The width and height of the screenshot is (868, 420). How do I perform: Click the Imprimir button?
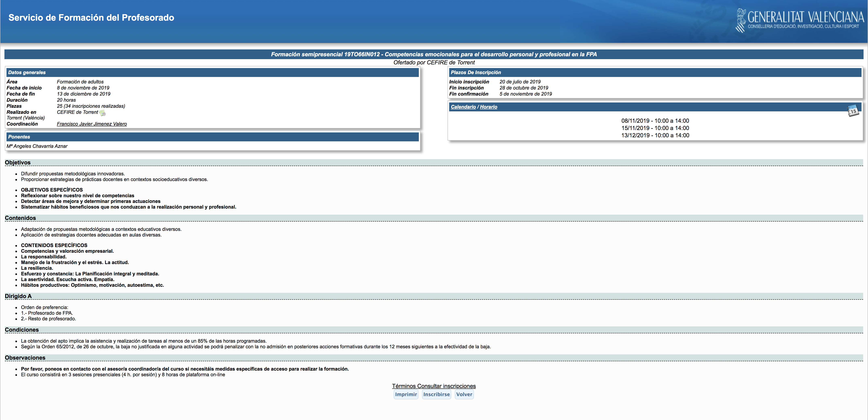pyautogui.click(x=406, y=394)
